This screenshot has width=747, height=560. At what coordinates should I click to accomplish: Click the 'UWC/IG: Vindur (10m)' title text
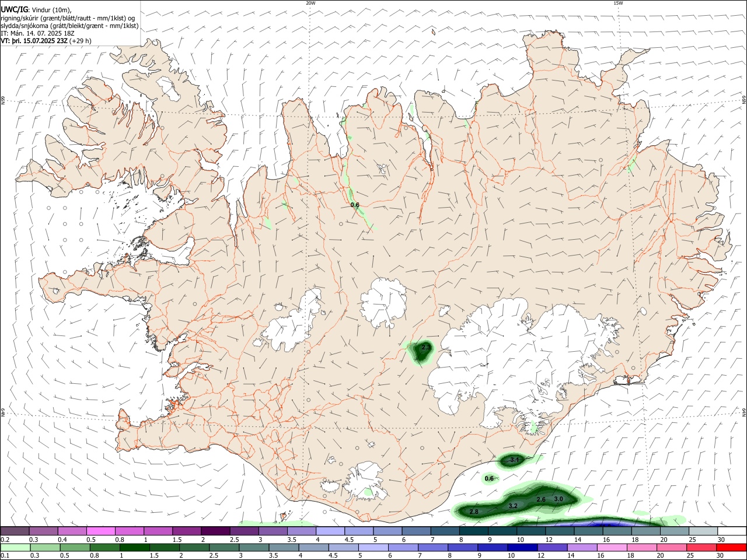click(x=36, y=9)
